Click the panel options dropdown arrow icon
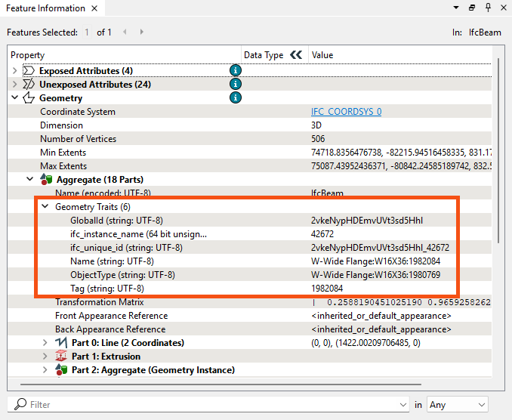The image size is (512, 420). 456,8
